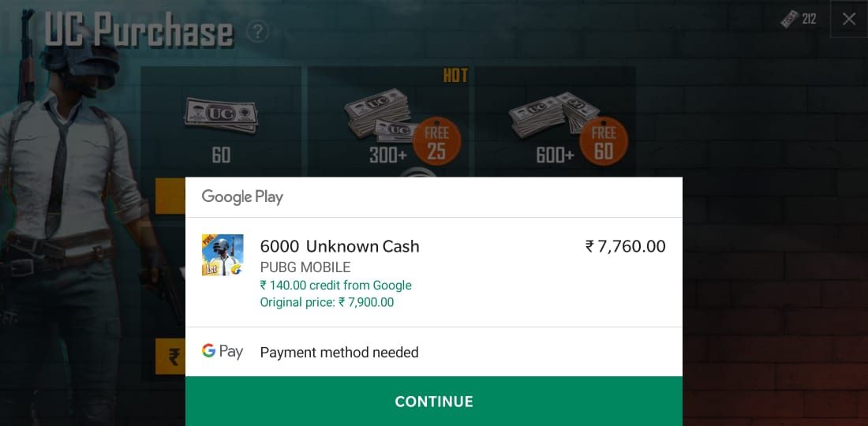
Task: Click the ₹ 7,760.00 price
Action: (626, 246)
